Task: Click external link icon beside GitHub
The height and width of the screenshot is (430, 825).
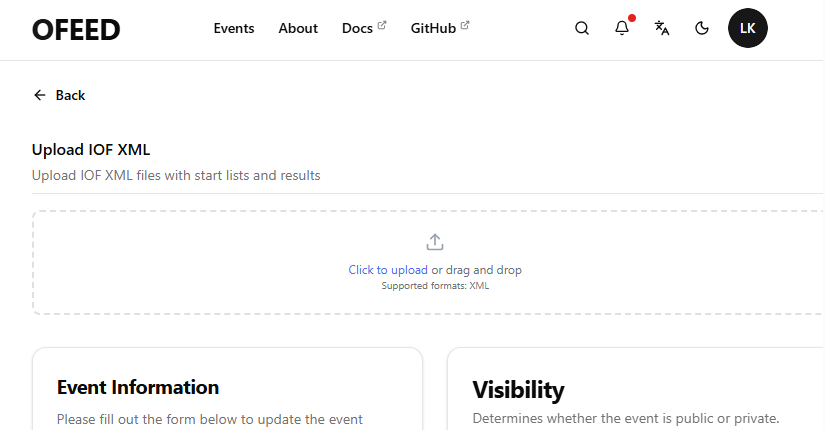Action: [465, 25]
